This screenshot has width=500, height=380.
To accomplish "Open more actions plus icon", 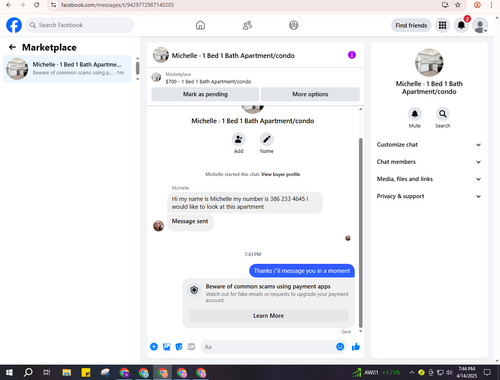I will coord(154,347).
